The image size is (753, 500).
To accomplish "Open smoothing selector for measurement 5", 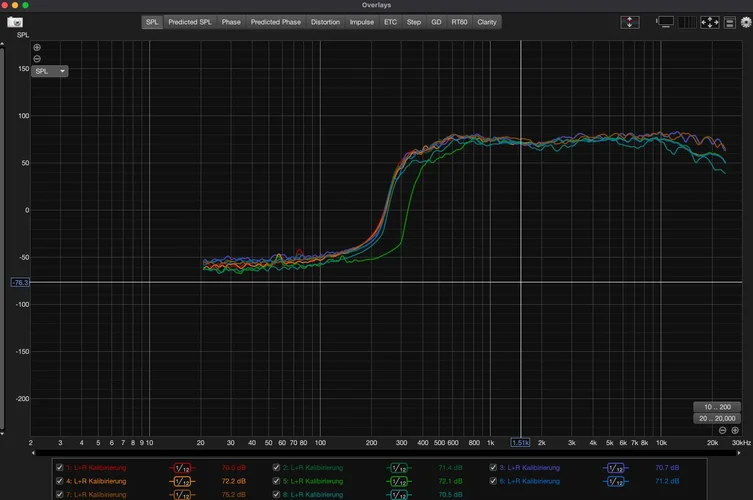I will point(398,481).
